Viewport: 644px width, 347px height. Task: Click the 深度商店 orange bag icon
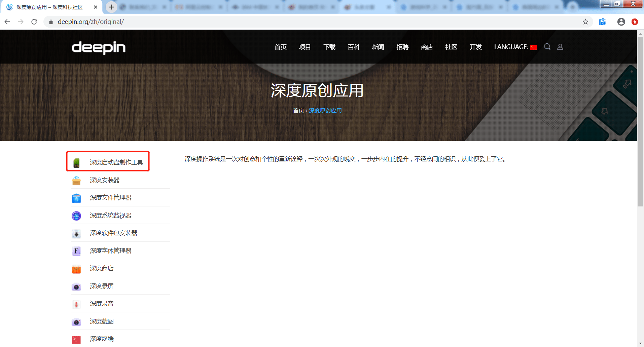point(76,269)
